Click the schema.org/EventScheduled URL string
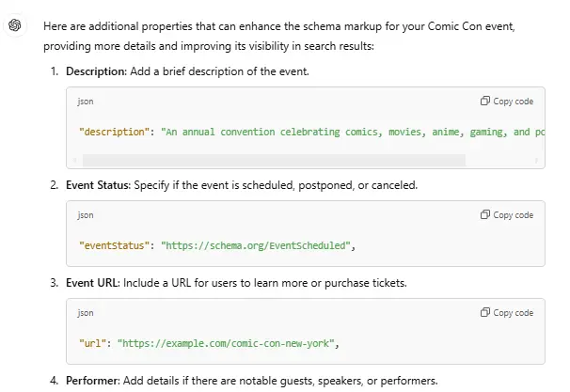The image size is (570, 392). [x=256, y=246]
